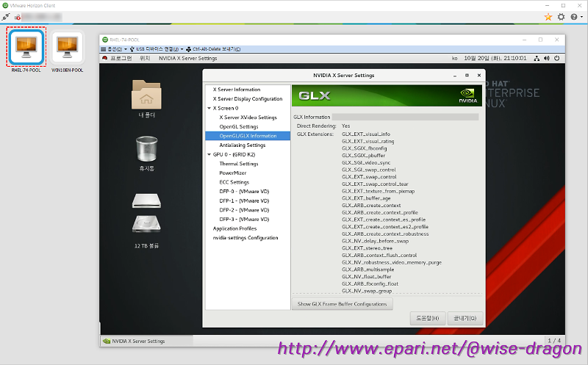Viewport: 588px width, 365px height.
Task: Click Show GLX Frame Buffer Configurations button
Action: click(x=342, y=304)
